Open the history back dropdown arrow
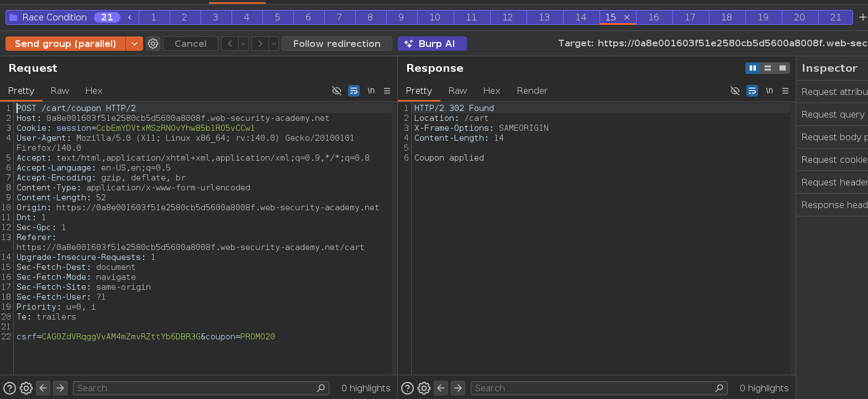Viewport: 868px width, 399px height. click(243, 44)
